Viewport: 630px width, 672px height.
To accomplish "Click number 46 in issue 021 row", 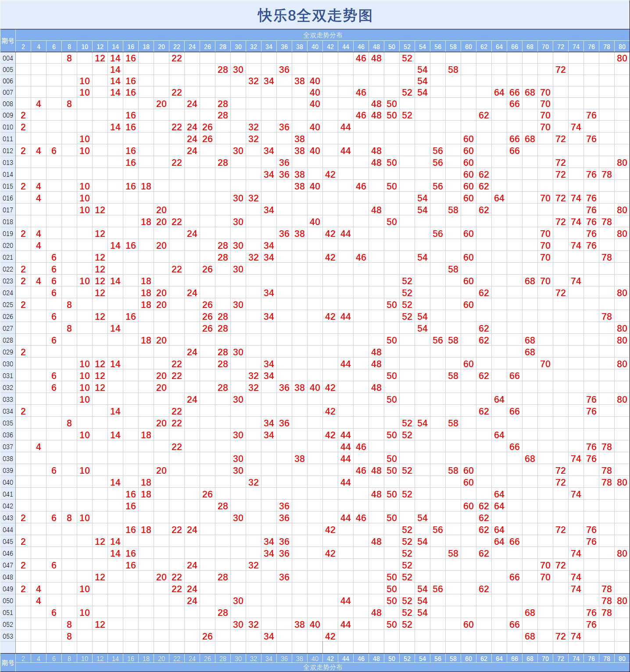I will [x=361, y=257].
